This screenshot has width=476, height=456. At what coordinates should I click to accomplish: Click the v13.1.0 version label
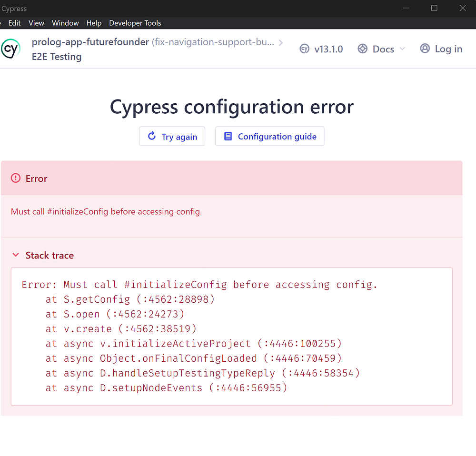328,49
